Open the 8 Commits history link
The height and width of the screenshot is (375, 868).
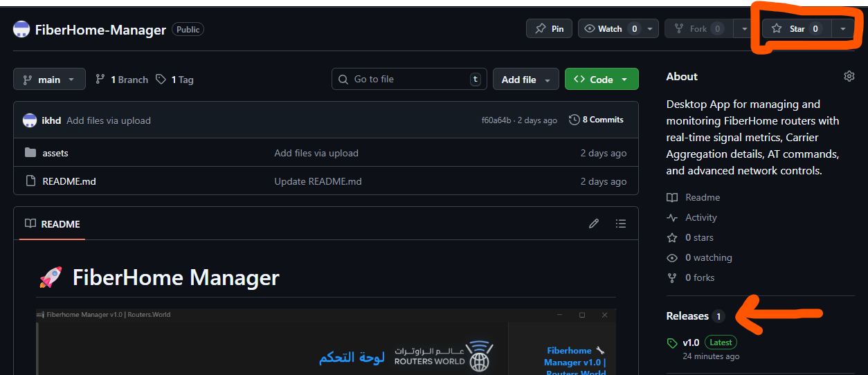click(596, 120)
